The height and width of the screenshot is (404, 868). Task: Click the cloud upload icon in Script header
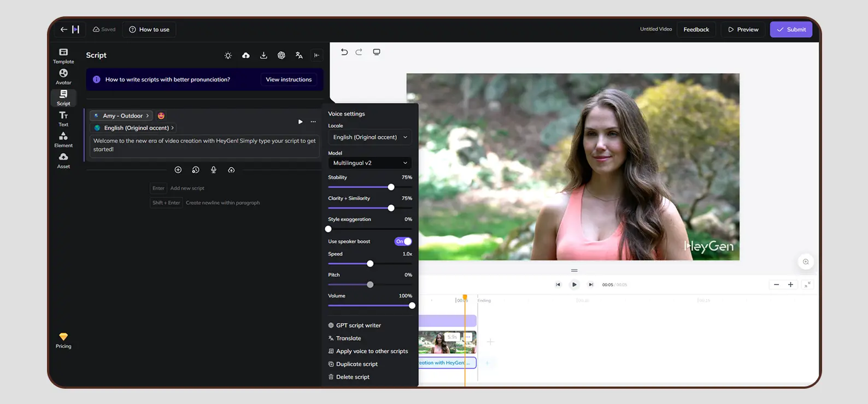246,55
